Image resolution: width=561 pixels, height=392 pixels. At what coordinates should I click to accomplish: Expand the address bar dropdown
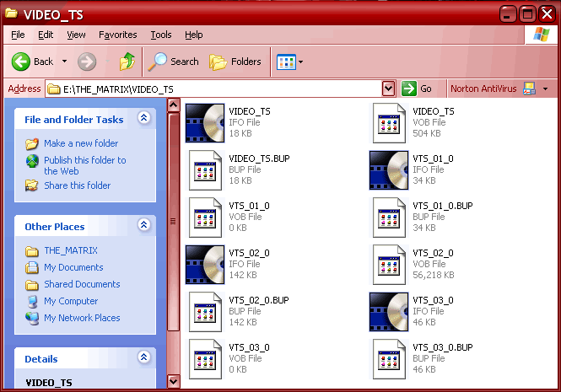[x=388, y=89]
